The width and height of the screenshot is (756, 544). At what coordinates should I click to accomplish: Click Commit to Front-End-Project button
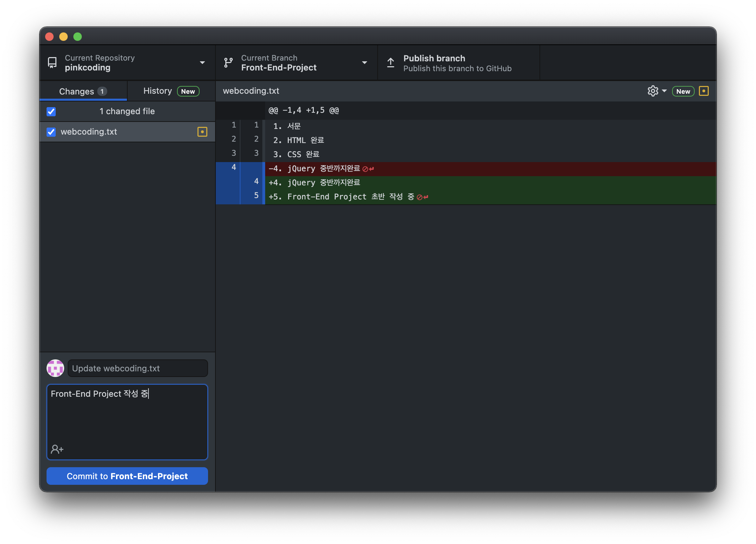pos(127,476)
